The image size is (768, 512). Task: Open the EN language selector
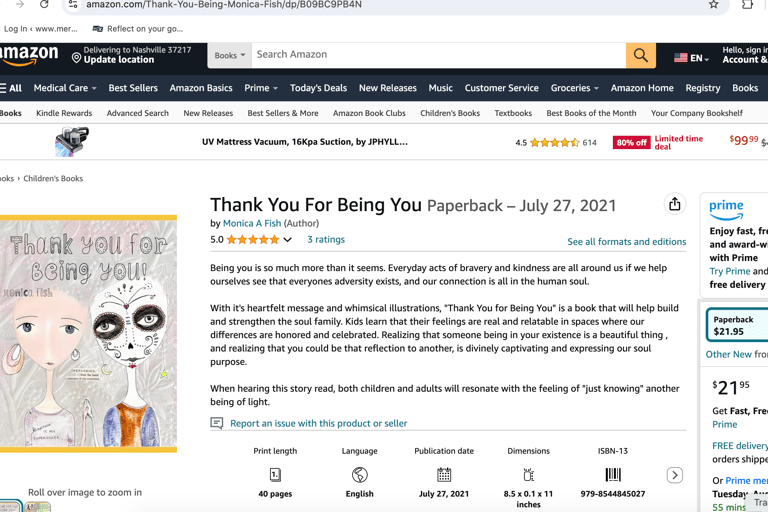690,58
